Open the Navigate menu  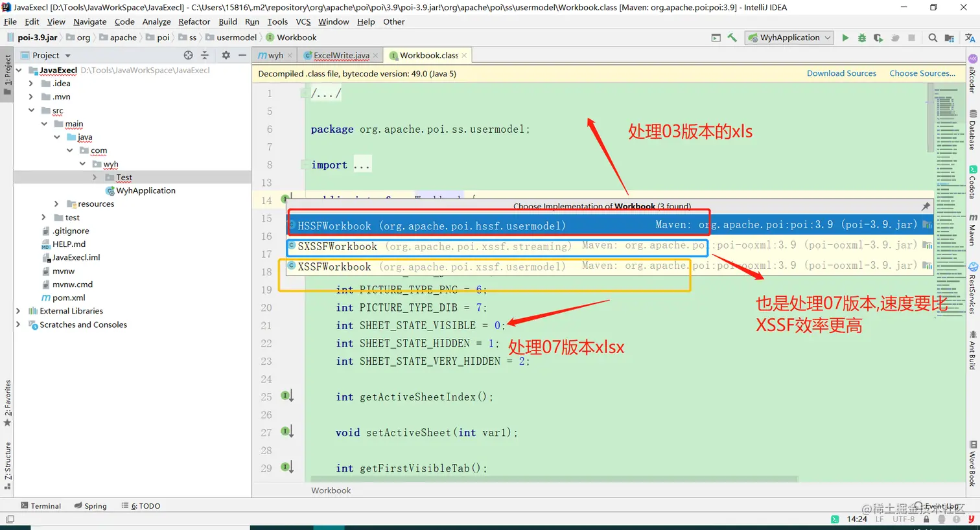point(89,21)
